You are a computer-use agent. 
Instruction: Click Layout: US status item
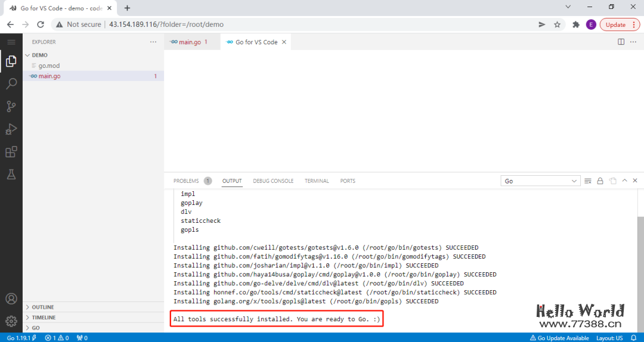point(609,338)
